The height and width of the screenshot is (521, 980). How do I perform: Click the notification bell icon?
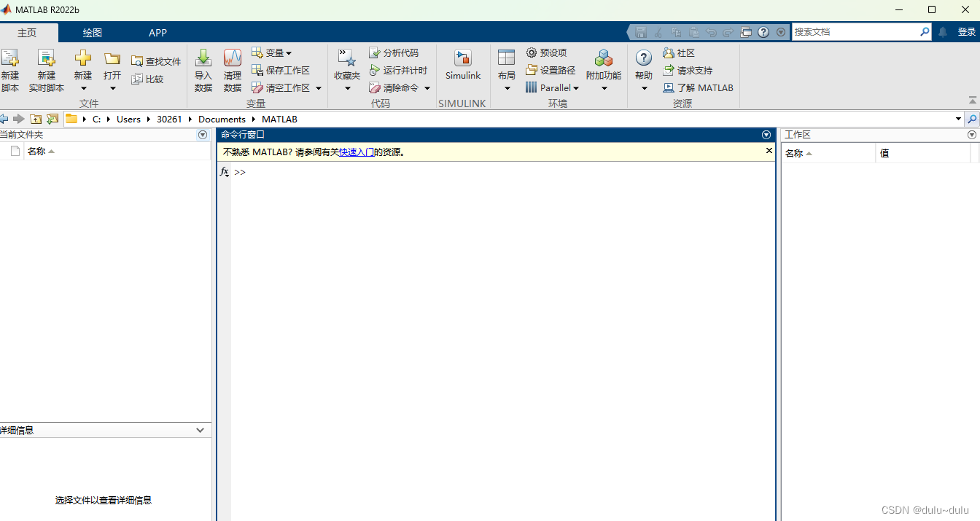point(943,32)
